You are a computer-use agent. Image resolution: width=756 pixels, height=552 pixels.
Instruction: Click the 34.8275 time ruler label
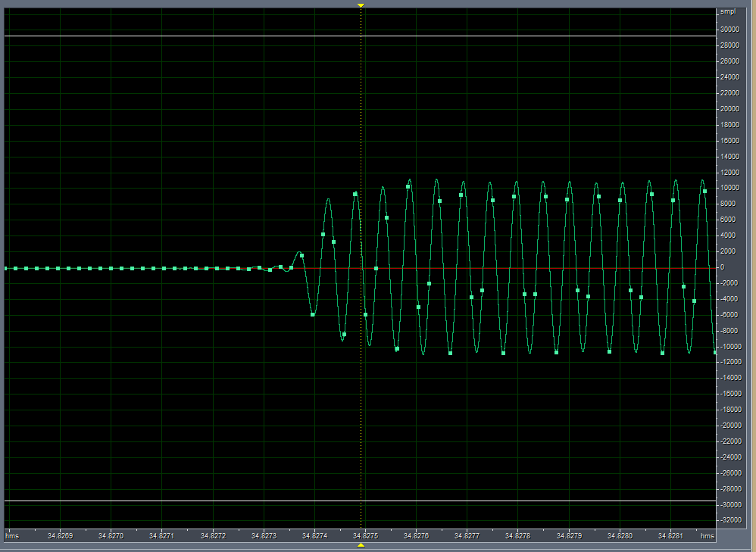[365, 535]
